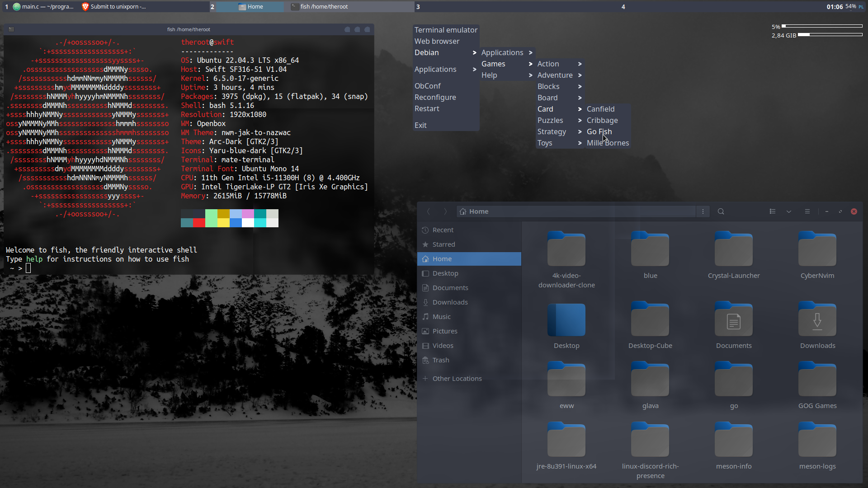Open the glava folder
This screenshot has height=488, width=868.
(x=650, y=380)
